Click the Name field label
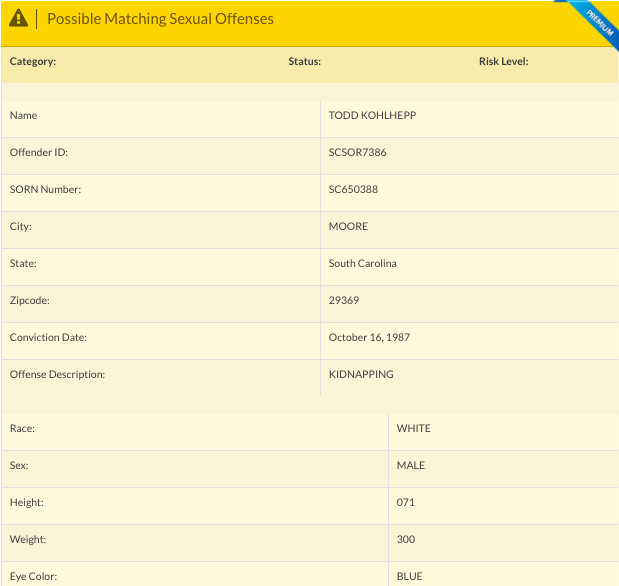This screenshot has height=586, width=619. click(23, 115)
